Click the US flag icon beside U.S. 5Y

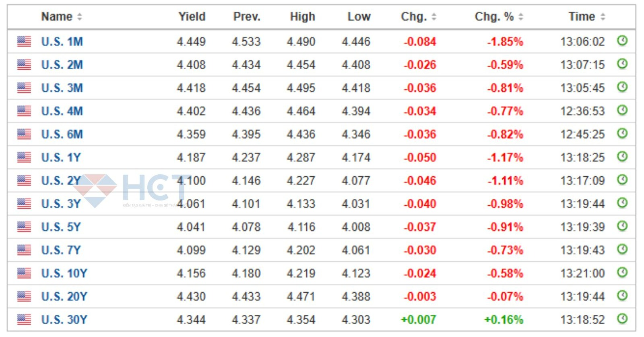tap(24, 227)
